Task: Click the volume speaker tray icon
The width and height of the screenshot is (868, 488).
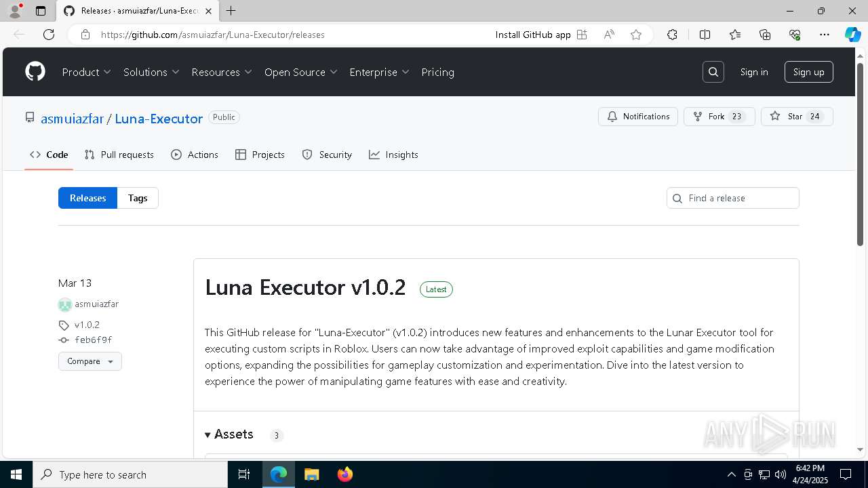Action: [x=781, y=474]
